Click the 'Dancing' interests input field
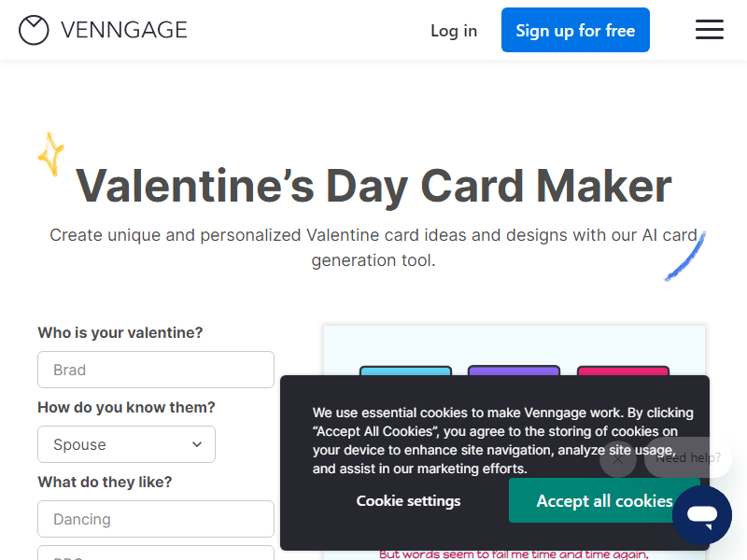747x560 pixels. [156, 519]
